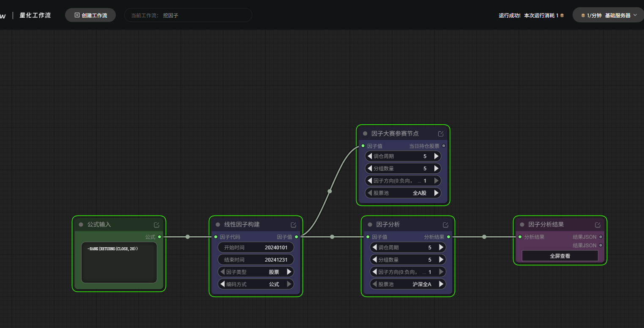Click the coin icon beside 1/分钟
Image resolution: width=644 pixels, height=328 pixels.
click(x=583, y=16)
